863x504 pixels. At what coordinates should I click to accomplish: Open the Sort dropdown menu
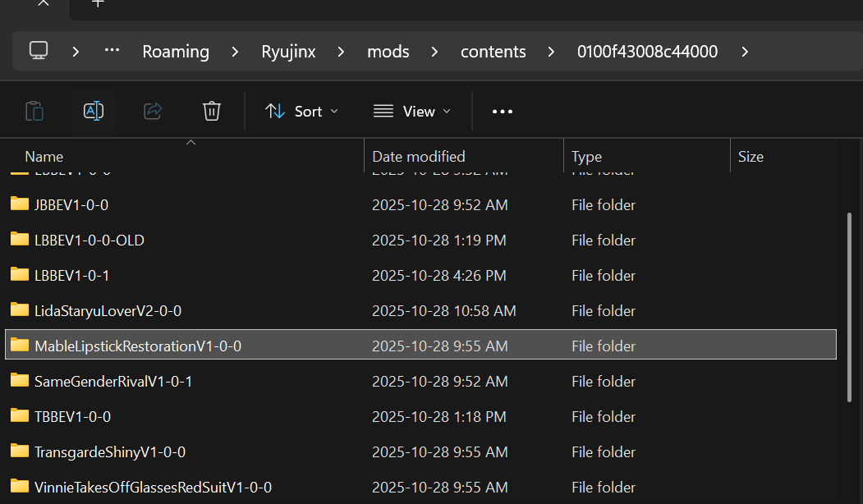[301, 111]
